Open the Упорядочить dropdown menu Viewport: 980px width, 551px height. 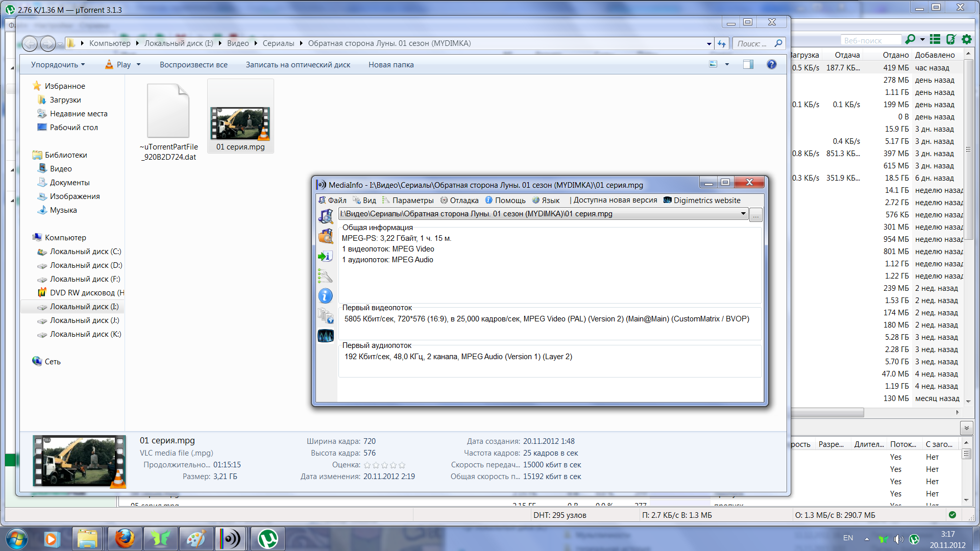pyautogui.click(x=58, y=65)
